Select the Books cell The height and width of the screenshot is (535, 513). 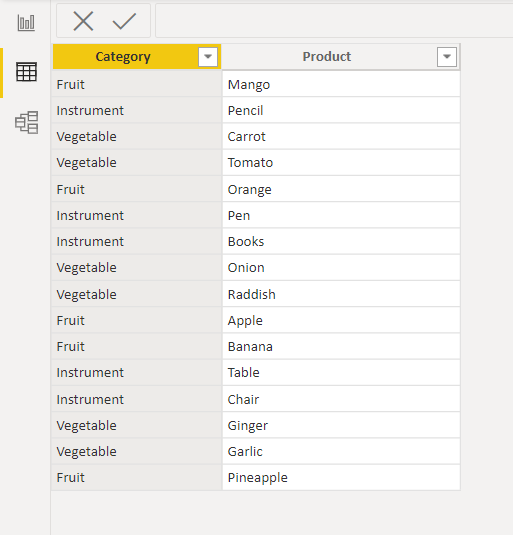(x=341, y=241)
